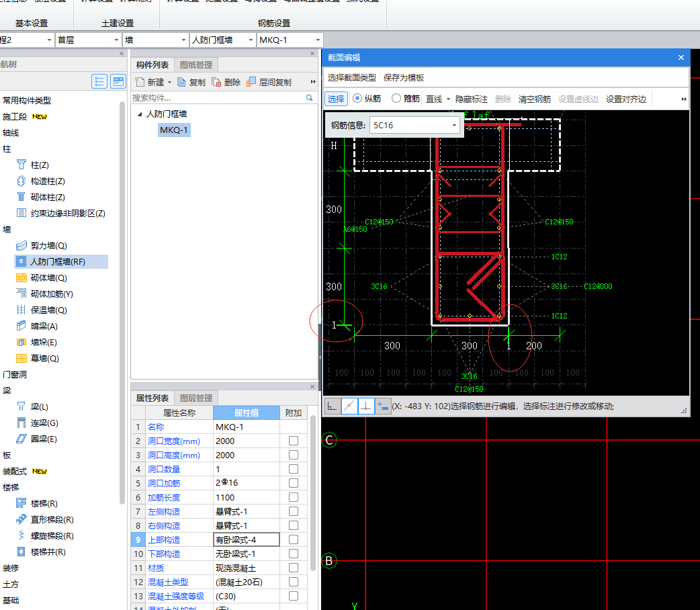Screen dimensions: 700x610
Task: Check 附加 box for 洞口数量 row
Action: click(x=294, y=469)
